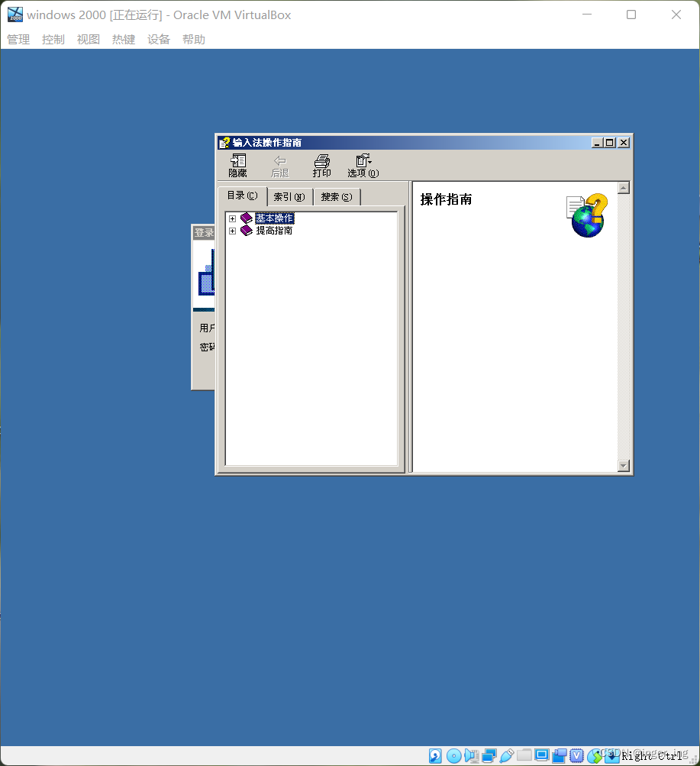Click the 登录 login dialog title bar
The image size is (700, 766).
[204, 232]
